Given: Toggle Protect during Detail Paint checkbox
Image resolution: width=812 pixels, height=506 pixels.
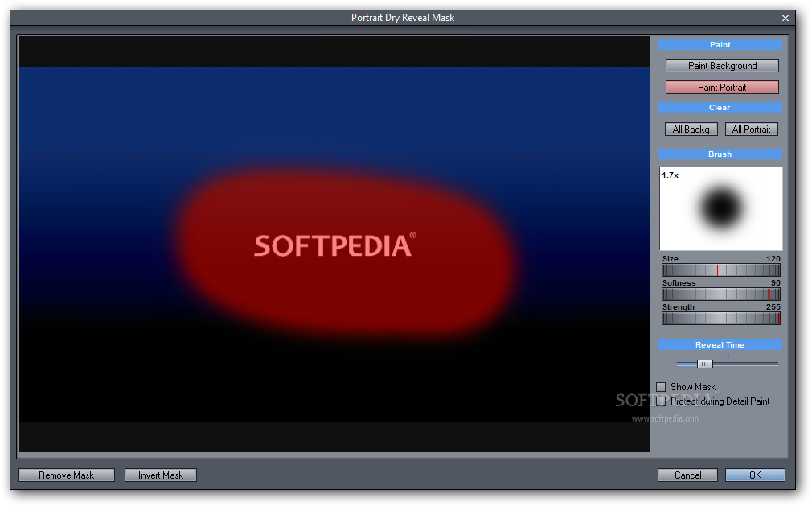Looking at the screenshot, I should coord(661,401).
